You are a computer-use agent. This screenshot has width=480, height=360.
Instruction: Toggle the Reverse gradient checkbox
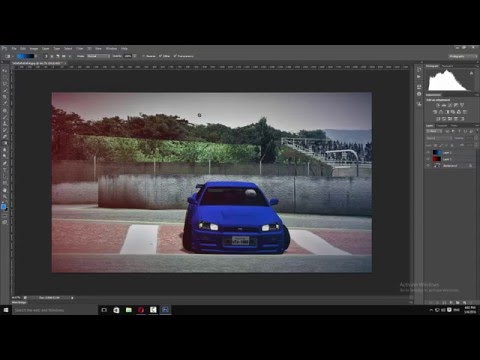tap(144, 56)
